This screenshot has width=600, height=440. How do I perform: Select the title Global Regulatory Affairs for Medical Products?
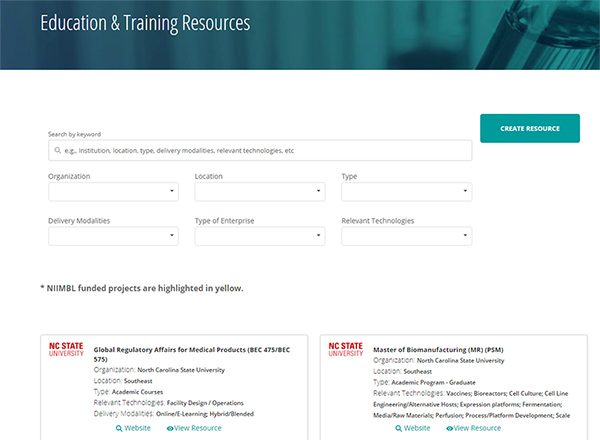(192, 354)
